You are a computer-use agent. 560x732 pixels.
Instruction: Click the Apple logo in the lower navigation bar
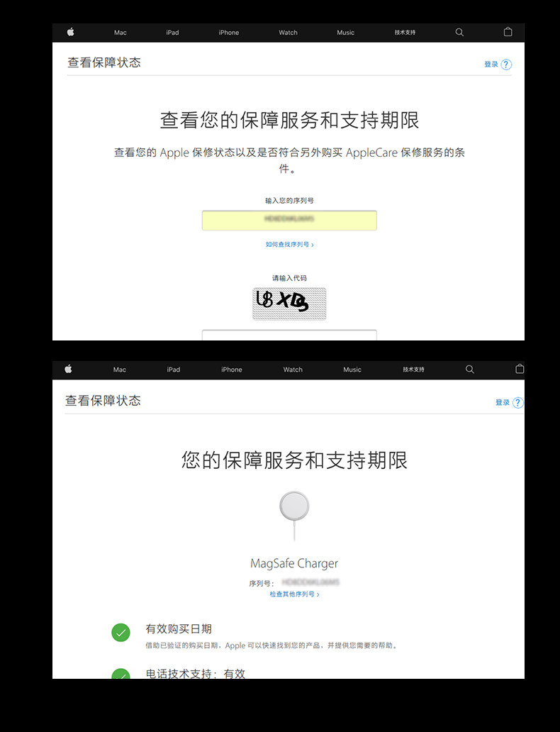(68, 370)
